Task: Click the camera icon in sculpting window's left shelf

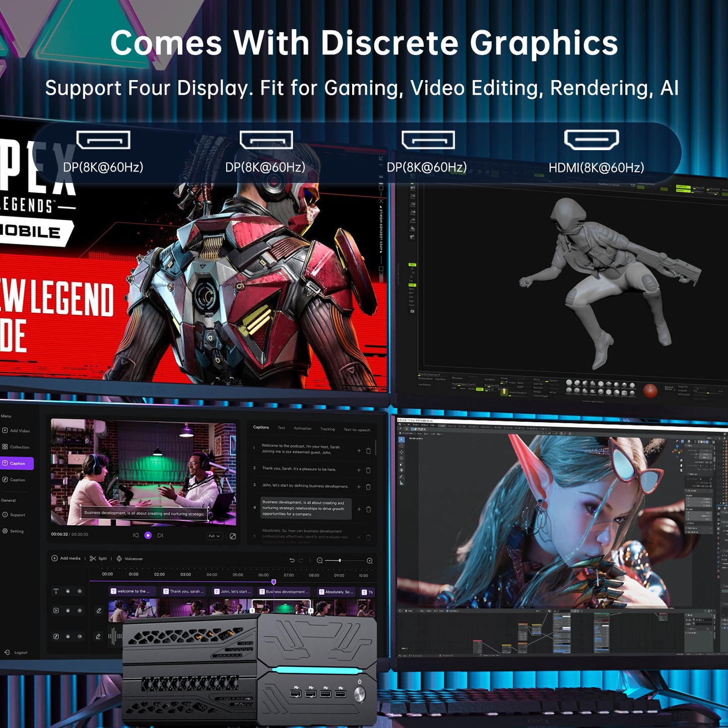Action: [412, 311]
